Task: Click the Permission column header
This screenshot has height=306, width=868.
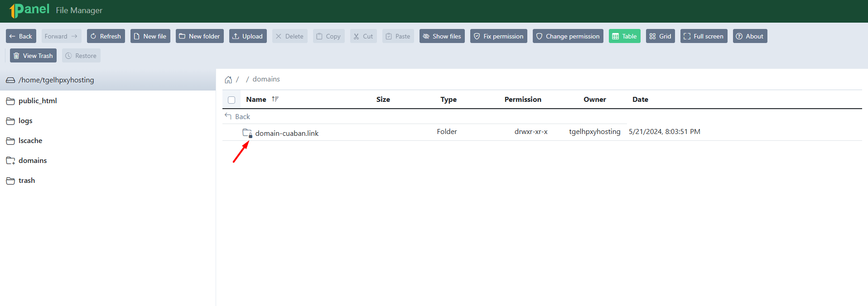Action: click(523, 100)
